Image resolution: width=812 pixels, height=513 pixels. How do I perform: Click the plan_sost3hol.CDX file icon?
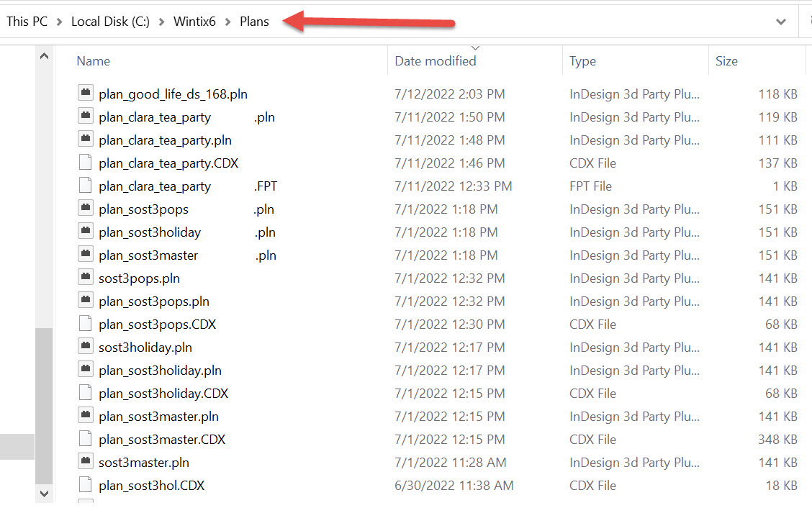[86, 484]
